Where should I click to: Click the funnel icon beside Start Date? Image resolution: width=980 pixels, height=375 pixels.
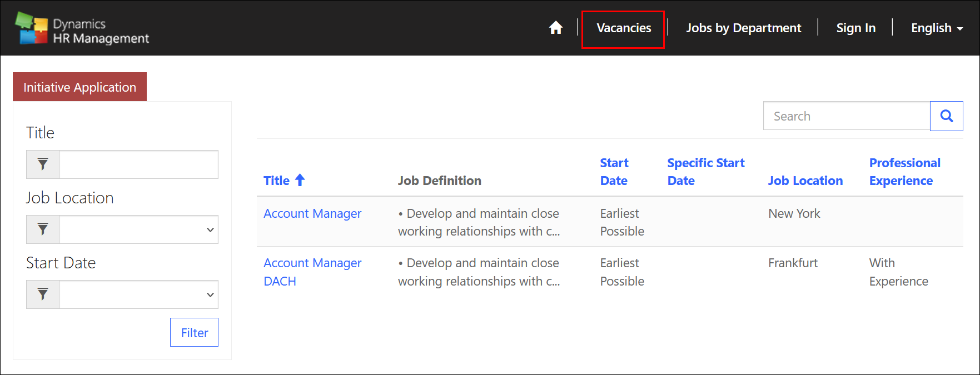pyautogui.click(x=43, y=294)
